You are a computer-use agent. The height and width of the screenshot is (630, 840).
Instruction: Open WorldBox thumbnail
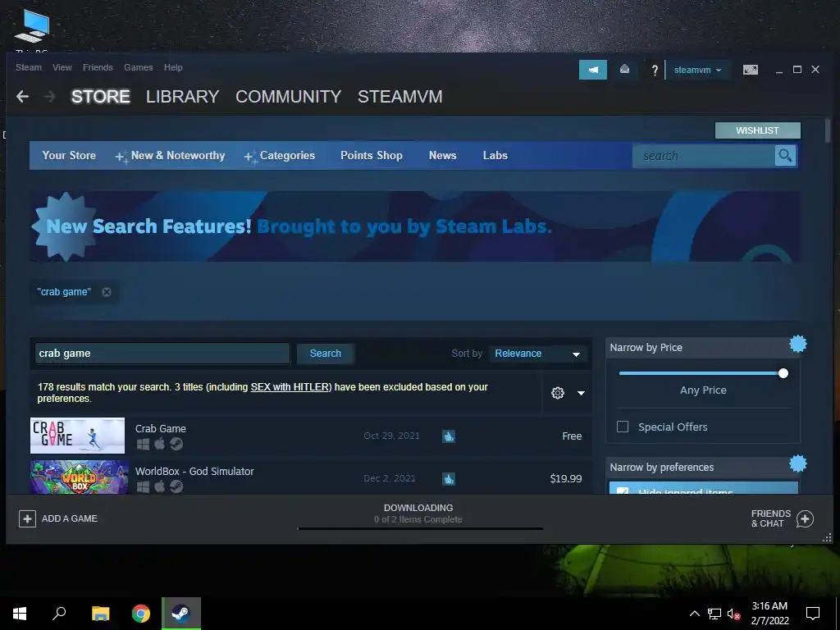(79, 477)
